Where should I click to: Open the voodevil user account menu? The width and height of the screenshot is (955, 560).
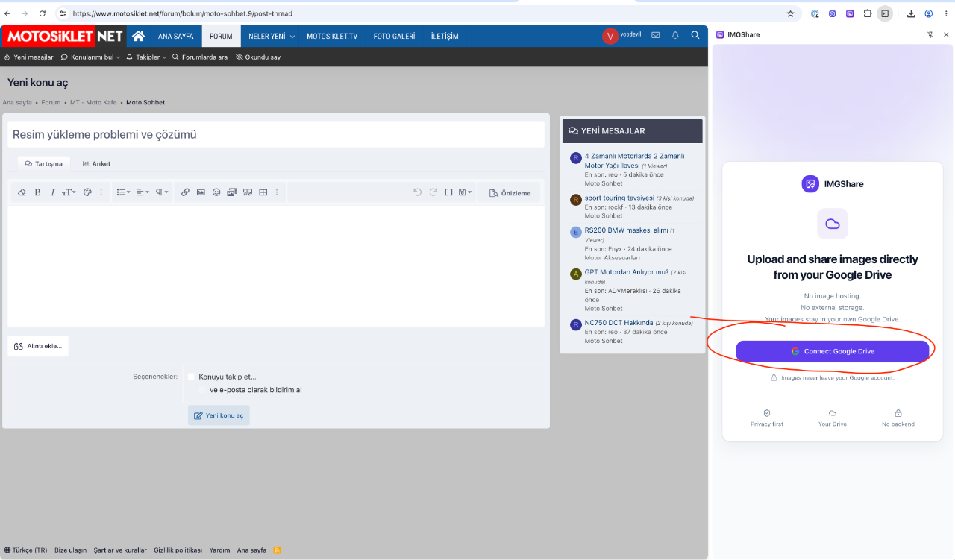click(x=622, y=36)
